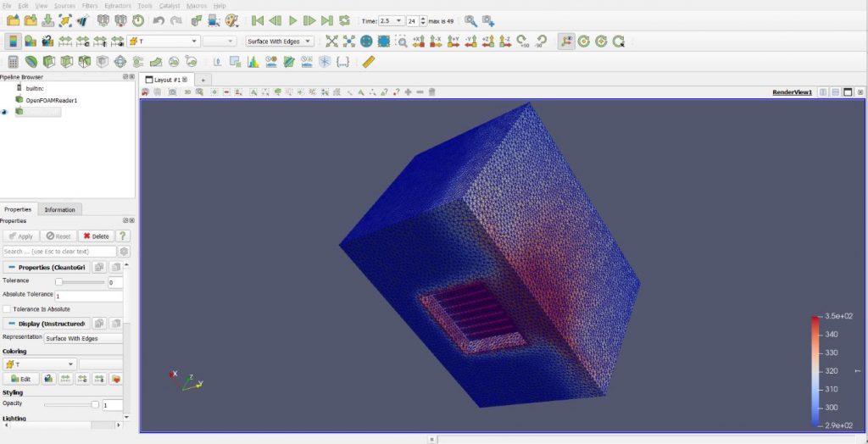Switch to the Information tab
The height and width of the screenshot is (444, 868).
(59, 209)
